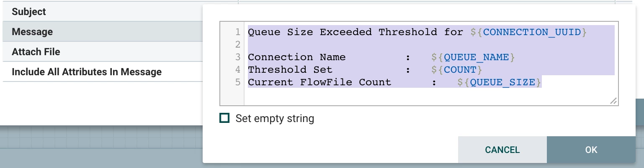Place cursor in ${COUNT} expression

(x=457, y=69)
